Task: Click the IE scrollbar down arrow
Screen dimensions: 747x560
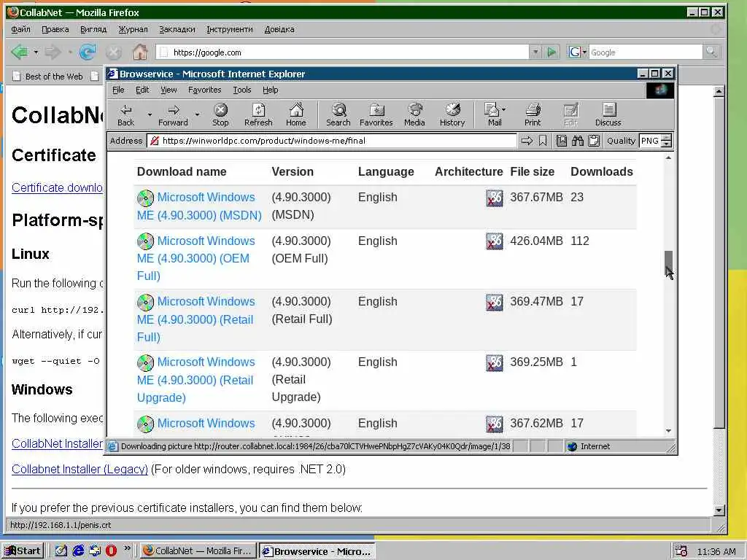Action: (668, 430)
